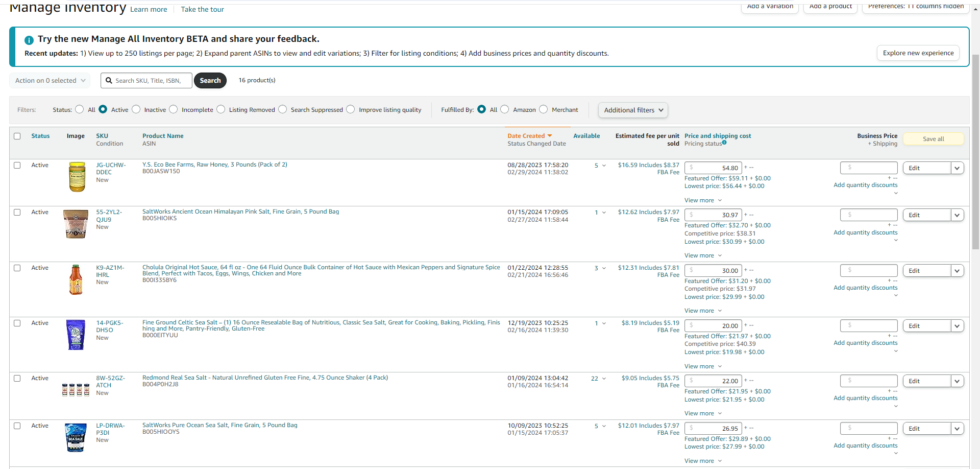This screenshot has width=980, height=469.
Task: Tick the select-all checkbox in table header
Action: coord(17,136)
